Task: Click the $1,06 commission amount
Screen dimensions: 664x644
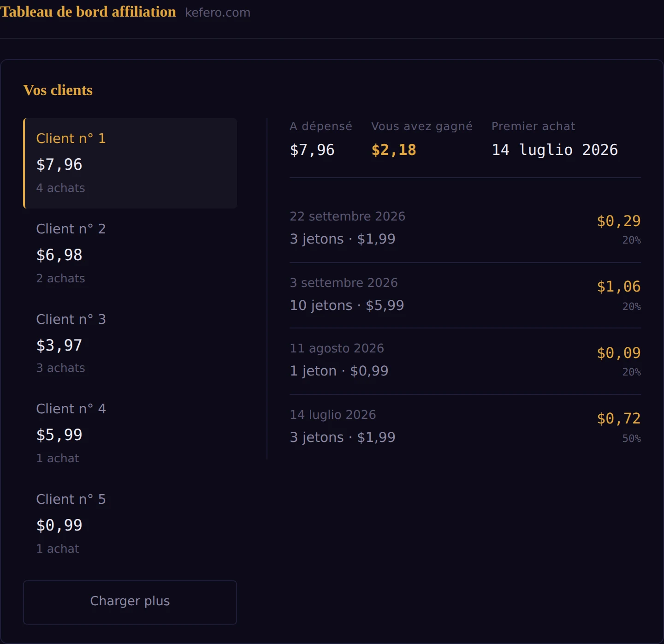Action: [619, 286]
